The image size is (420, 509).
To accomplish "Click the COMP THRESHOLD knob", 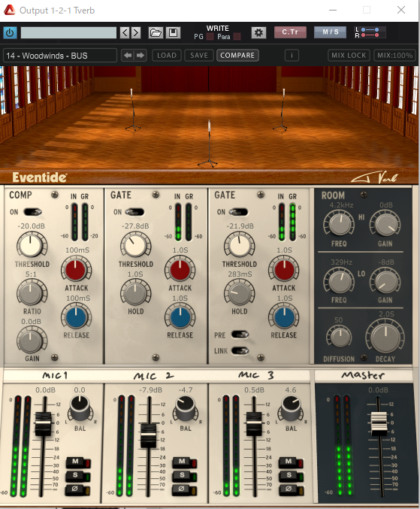I will click(32, 245).
